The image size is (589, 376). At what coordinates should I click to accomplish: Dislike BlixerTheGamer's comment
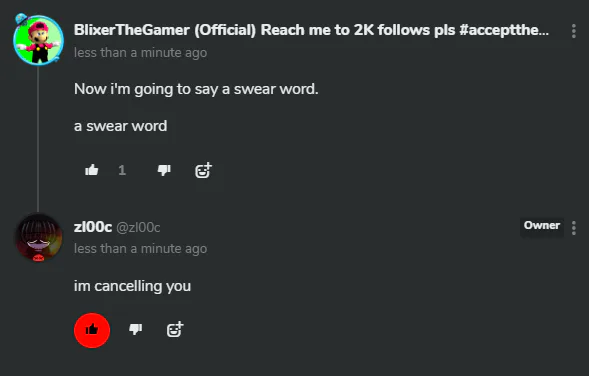pos(164,171)
